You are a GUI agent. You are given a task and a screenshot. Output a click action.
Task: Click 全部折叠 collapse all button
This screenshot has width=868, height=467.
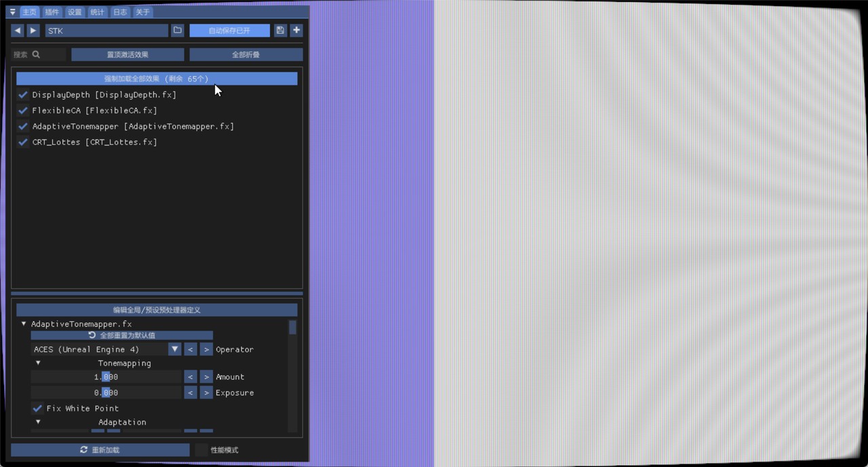point(245,54)
